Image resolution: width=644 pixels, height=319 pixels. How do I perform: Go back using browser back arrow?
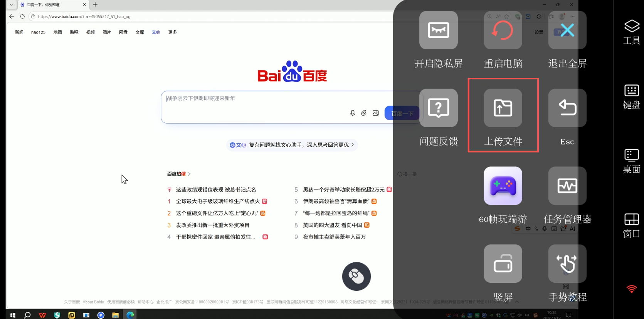click(x=12, y=17)
